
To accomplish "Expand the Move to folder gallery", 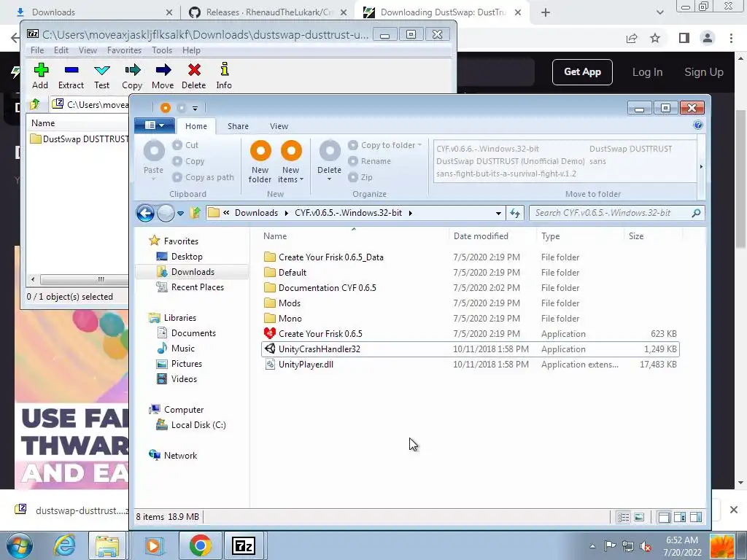I will tap(701, 167).
